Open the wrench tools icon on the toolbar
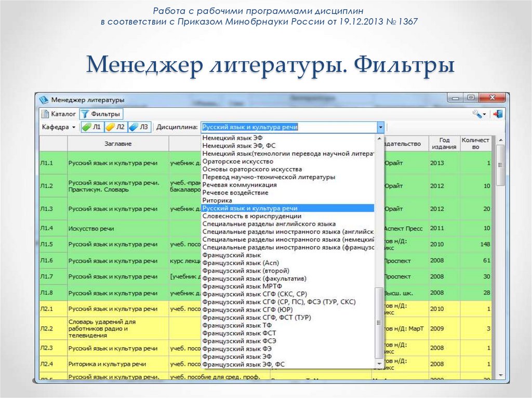 [476, 114]
